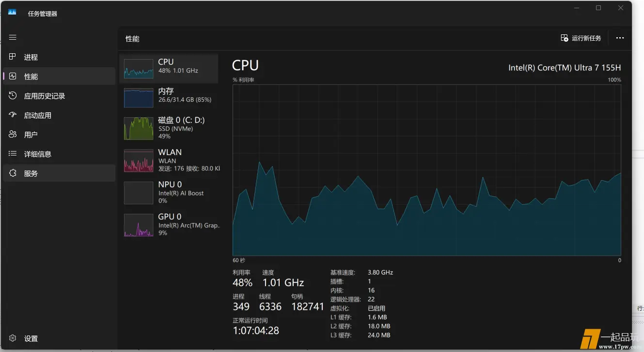Click the App history (应用历史记录) icon
This screenshot has height=352, width=644.
point(13,95)
